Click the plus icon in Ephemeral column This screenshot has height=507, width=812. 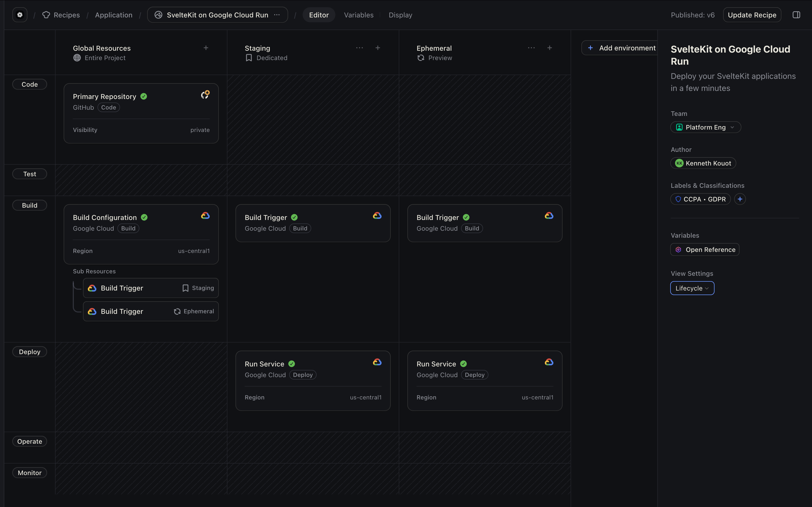(x=550, y=48)
